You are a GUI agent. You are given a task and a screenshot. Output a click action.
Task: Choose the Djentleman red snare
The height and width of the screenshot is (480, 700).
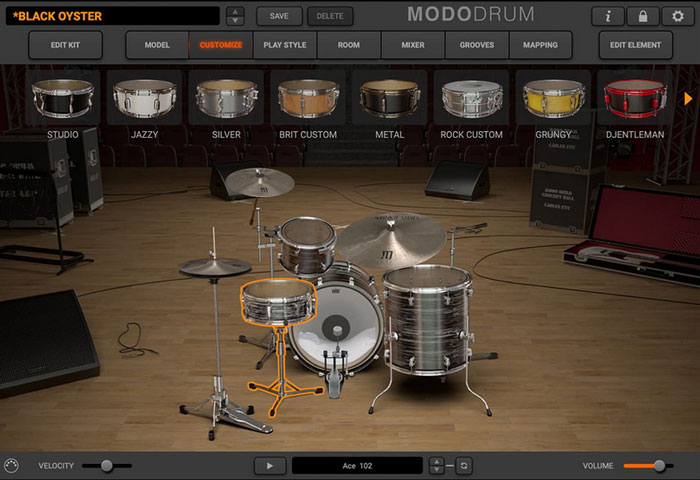pos(635,99)
